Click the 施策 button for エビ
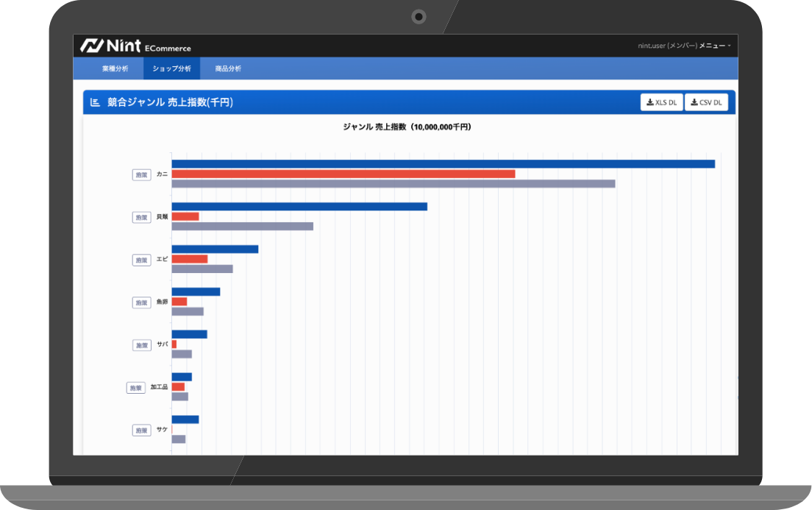The width and height of the screenshot is (812, 510). (141, 260)
